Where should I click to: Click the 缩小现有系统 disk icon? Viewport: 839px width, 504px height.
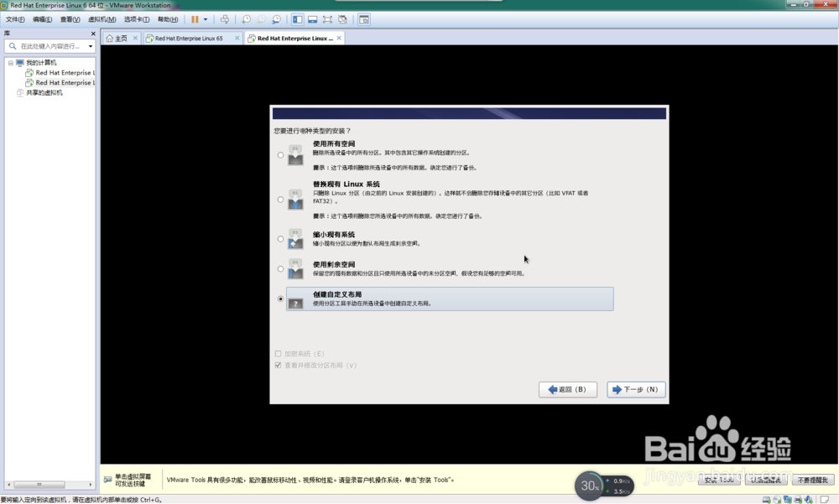coord(295,239)
